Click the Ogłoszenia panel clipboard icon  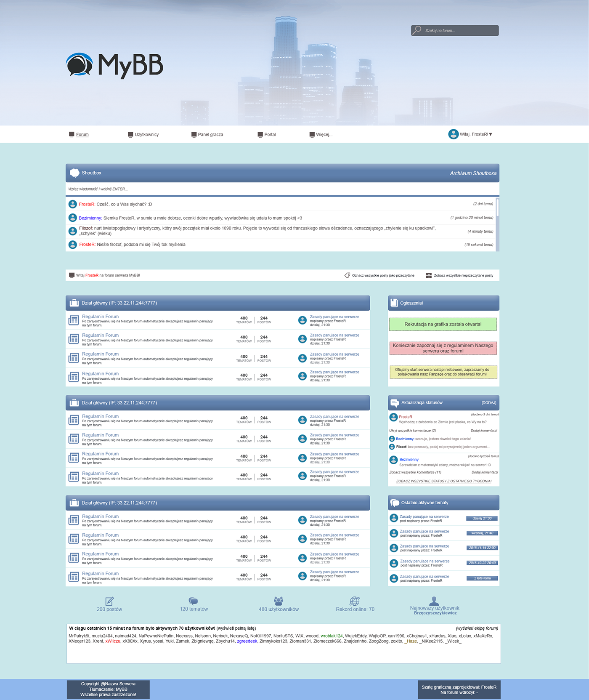394,303
